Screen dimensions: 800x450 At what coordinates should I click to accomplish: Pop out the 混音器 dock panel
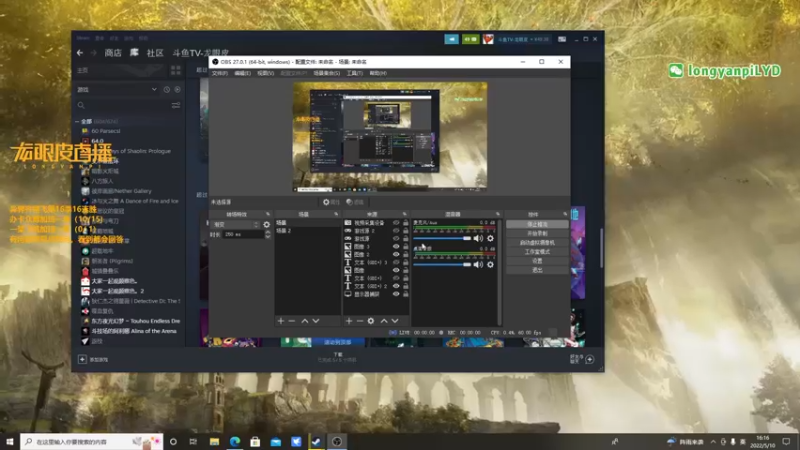[x=497, y=214]
